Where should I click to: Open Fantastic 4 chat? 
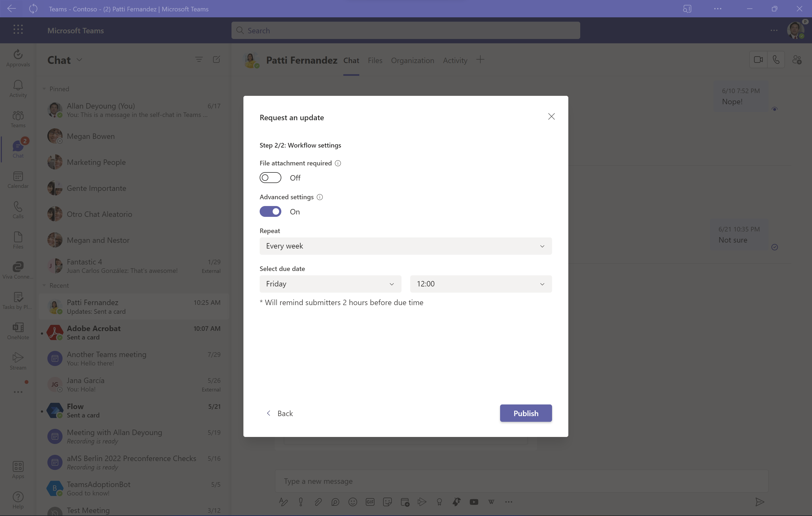point(134,266)
